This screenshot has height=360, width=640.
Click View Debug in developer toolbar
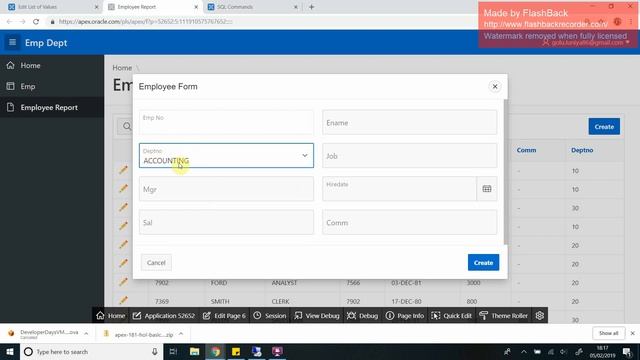(x=317, y=316)
